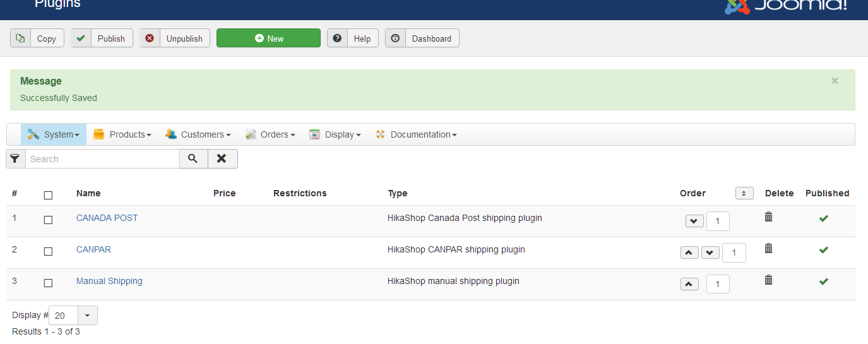Click the search magnifier button

point(193,159)
